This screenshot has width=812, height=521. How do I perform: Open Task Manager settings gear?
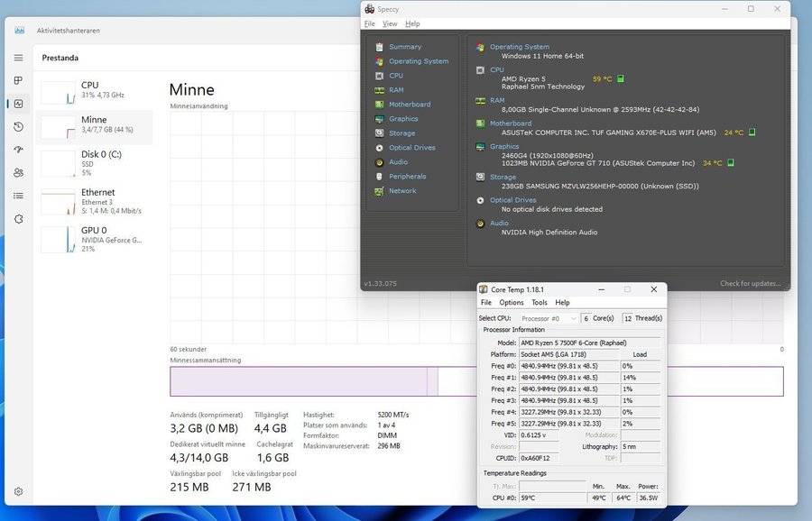click(19, 491)
